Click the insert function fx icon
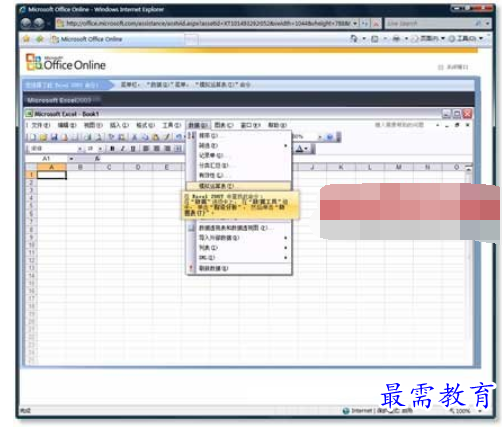 coord(97,159)
